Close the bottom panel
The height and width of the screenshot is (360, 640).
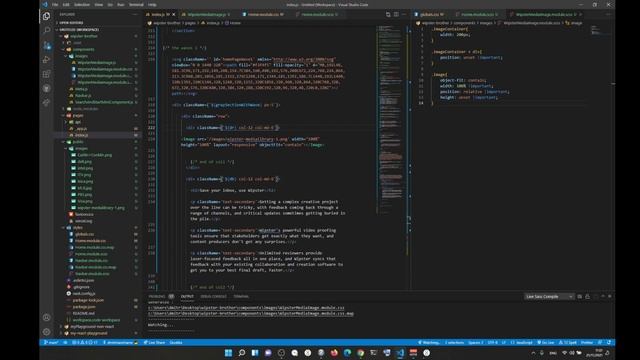tap(610, 296)
